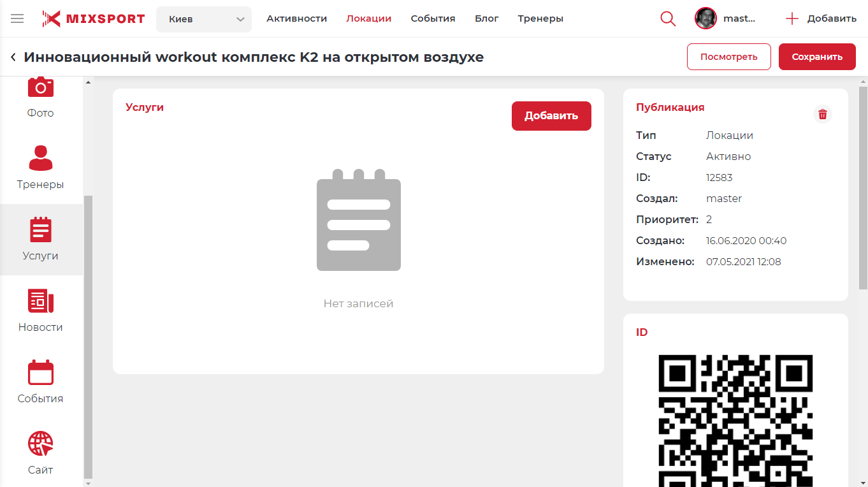Click the search magnifier icon
The width and height of the screenshot is (868, 487).
668,19
